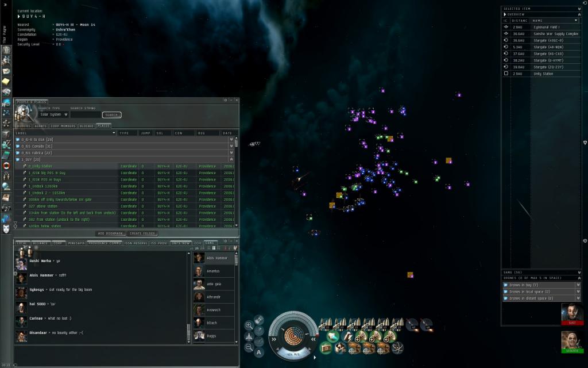Viewport: 588px width, 368px height.
Task: Click the zoom in magnifier icon
Action: click(249, 325)
